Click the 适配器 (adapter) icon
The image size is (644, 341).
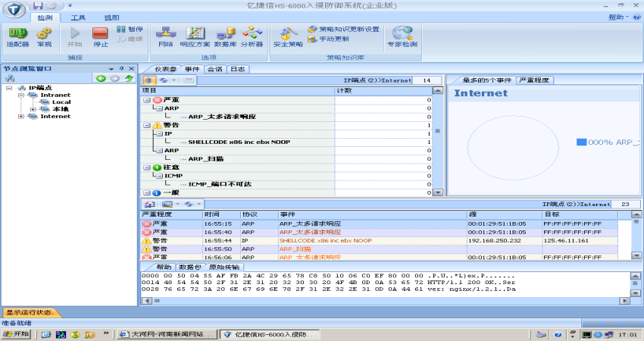[x=17, y=36]
